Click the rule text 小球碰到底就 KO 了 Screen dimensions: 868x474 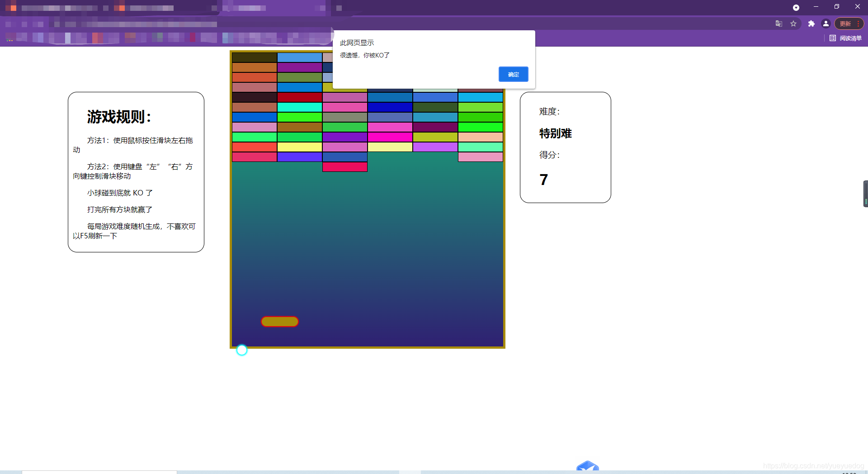tap(120, 193)
